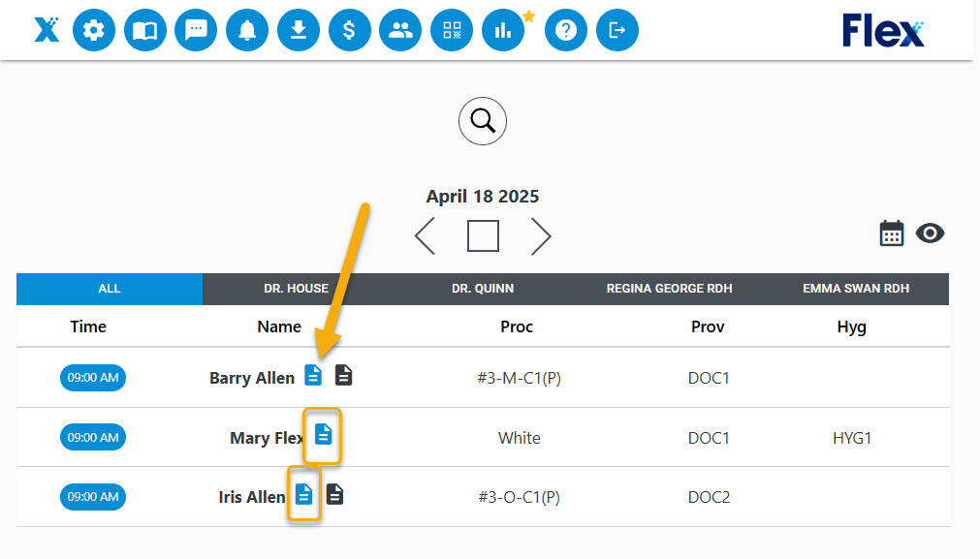Open Barry Allen's dark document icon
This screenshot has width=980, height=559.
tap(343, 375)
